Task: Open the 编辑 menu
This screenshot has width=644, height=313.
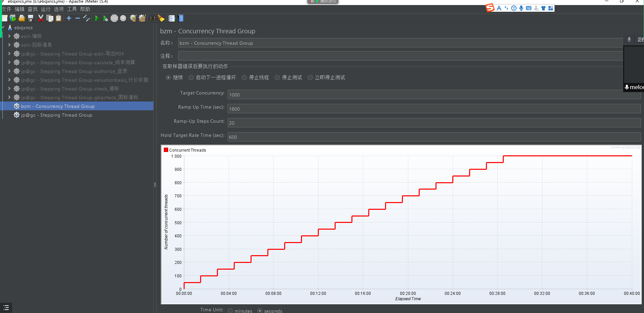Action: (20, 9)
